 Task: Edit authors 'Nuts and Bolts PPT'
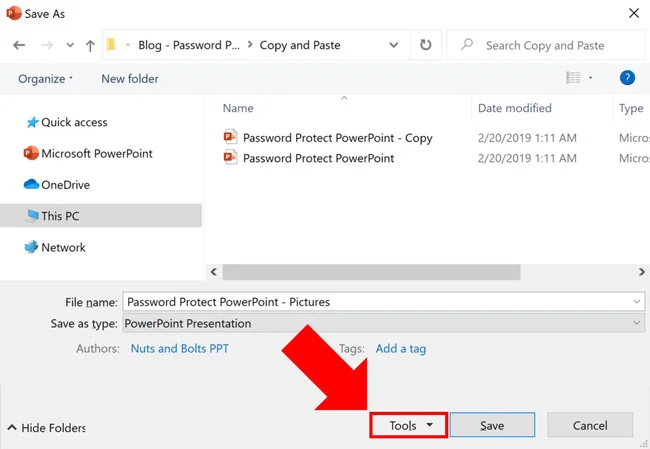tap(179, 349)
